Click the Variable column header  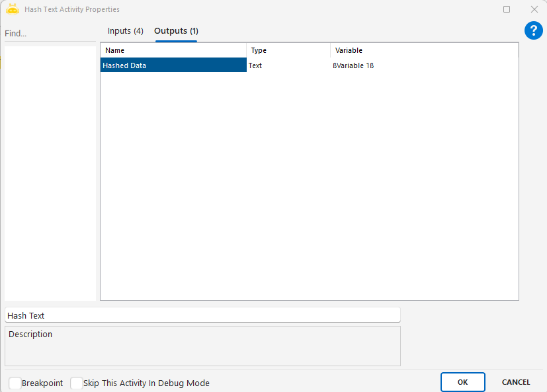423,50
